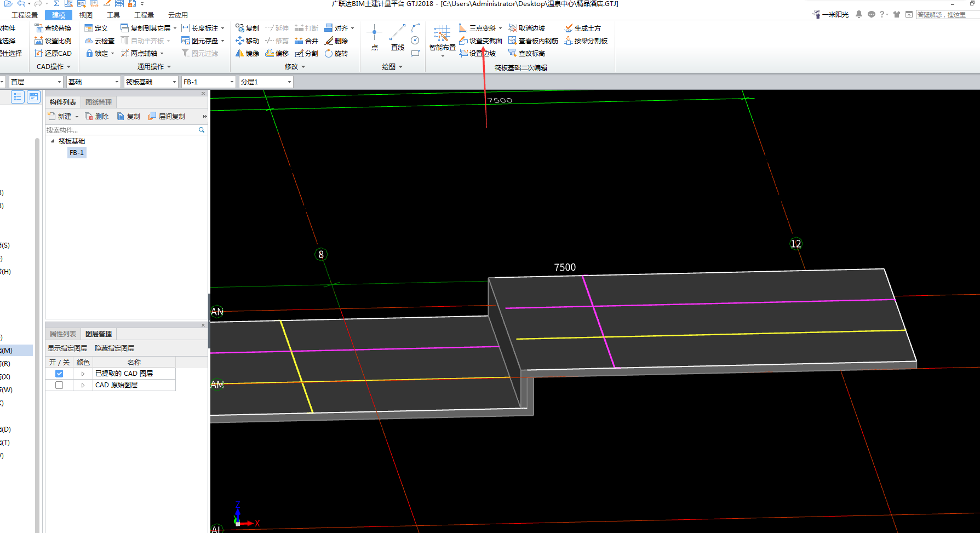The image size is (980, 533).
Task: Select the Rotate (旋转) tool
Action: pos(336,53)
